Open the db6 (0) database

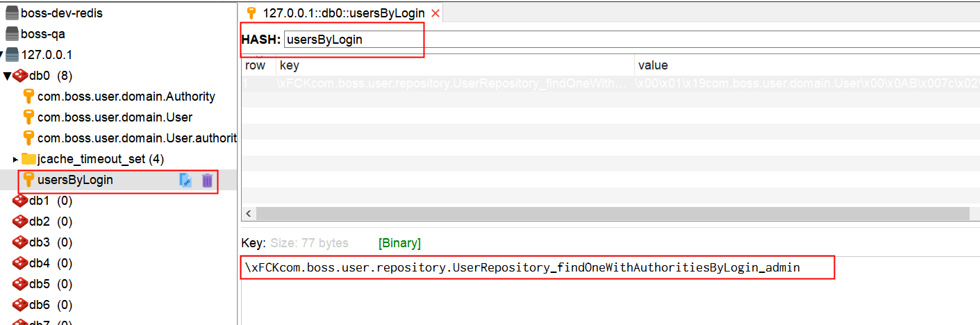coord(51,305)
